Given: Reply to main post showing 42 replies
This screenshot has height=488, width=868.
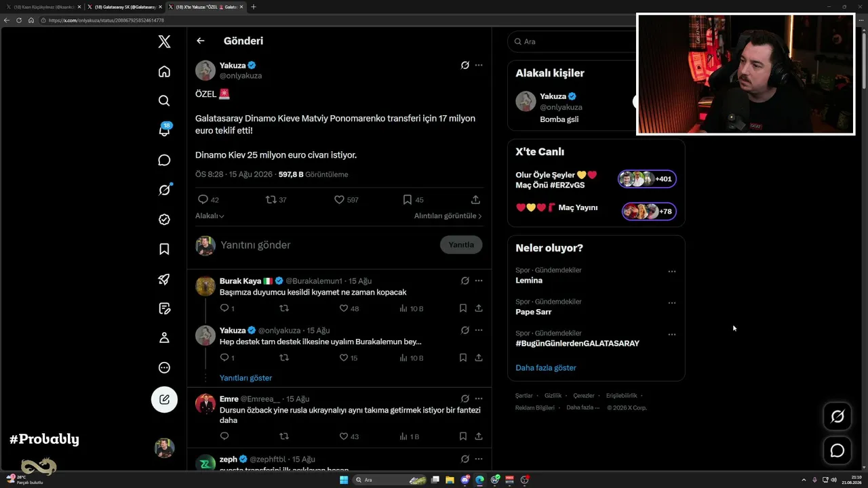Looking at the screenshot, I should pyautogui.click(x=208, y=200).
